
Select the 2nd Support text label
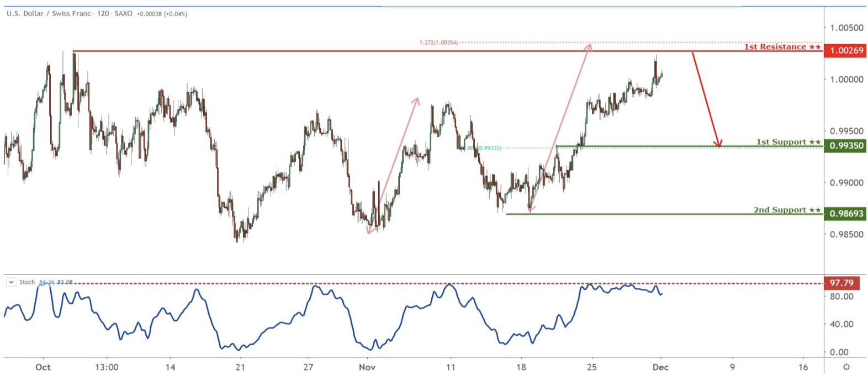787,210
